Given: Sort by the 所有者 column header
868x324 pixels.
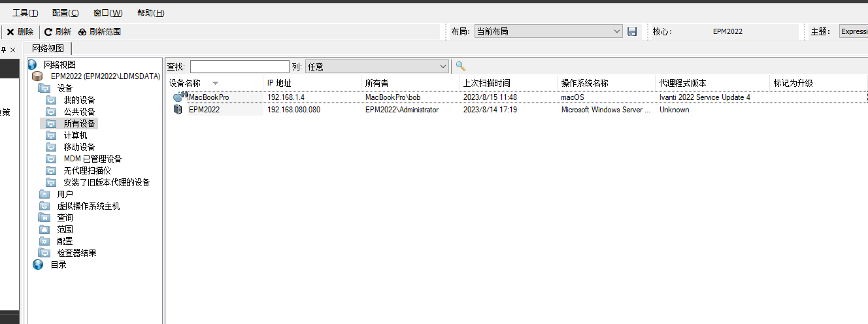Looking at the screenshot, I should 410,83.
